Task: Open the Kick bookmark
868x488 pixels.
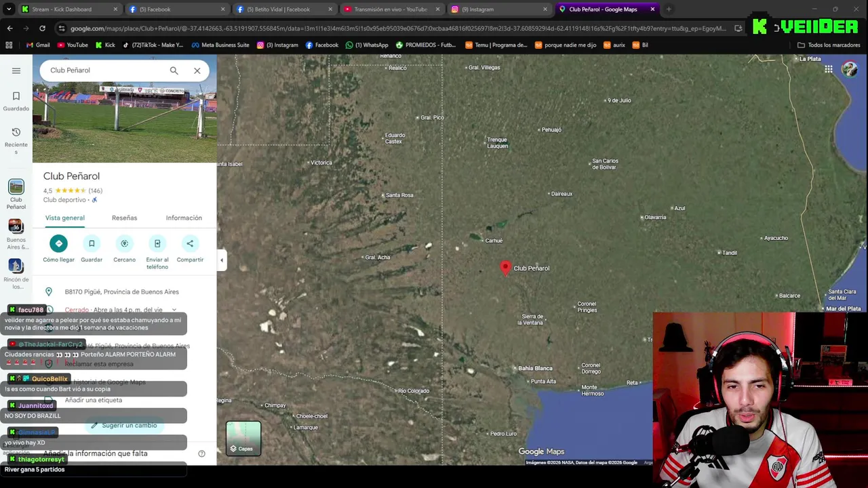Action: pyautogui.click(x=105, y=45)
